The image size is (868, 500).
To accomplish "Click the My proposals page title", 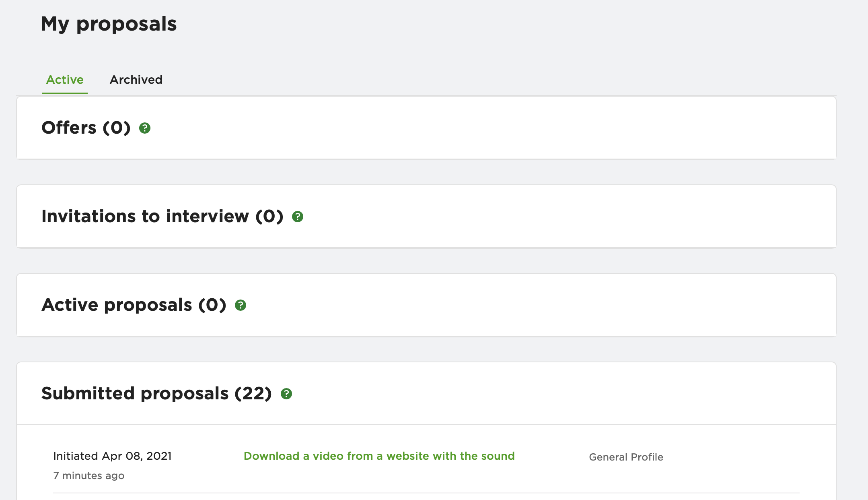I will 109,24.
